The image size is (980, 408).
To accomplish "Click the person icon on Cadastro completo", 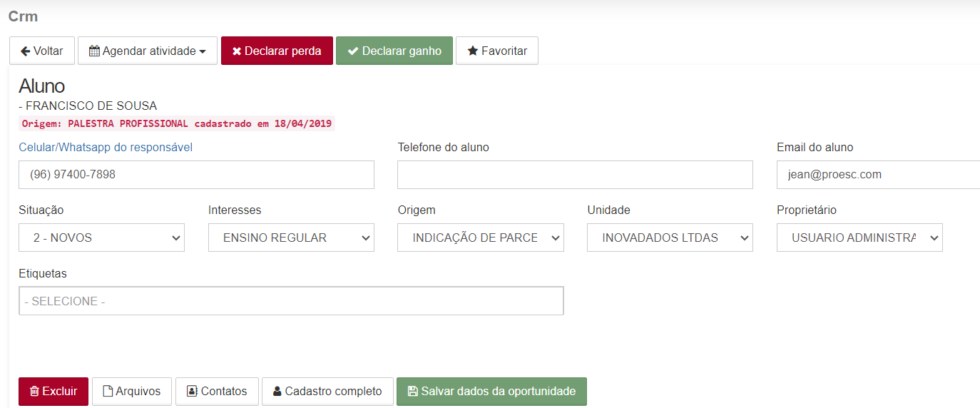I will coord(277,392).
